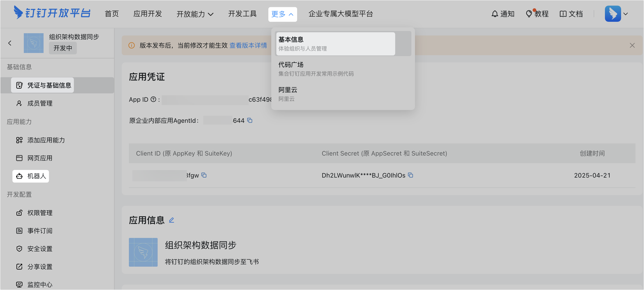Click the 监控中心 monitor icon

[19, 284]
